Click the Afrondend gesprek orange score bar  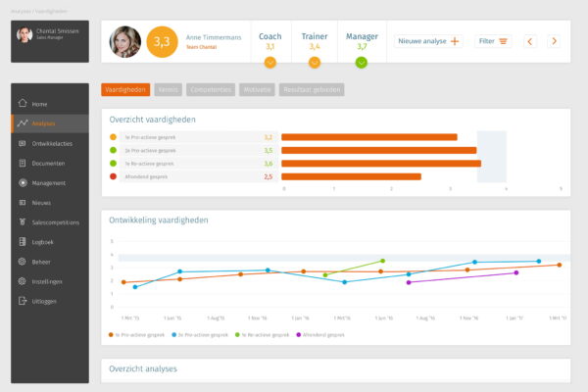[351, 176]
